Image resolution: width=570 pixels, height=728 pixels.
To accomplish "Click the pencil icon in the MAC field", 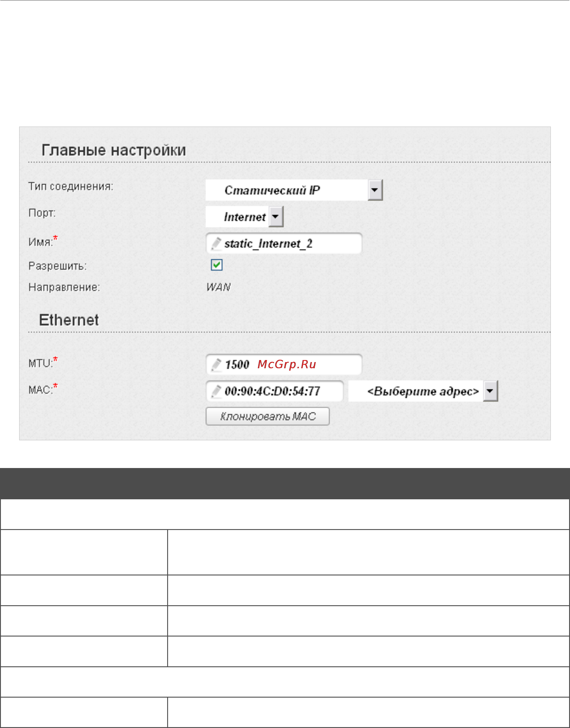I will click(216, 392).
